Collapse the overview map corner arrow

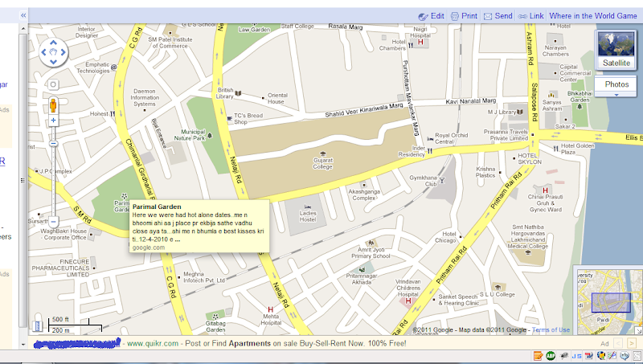tap(639, 331)
